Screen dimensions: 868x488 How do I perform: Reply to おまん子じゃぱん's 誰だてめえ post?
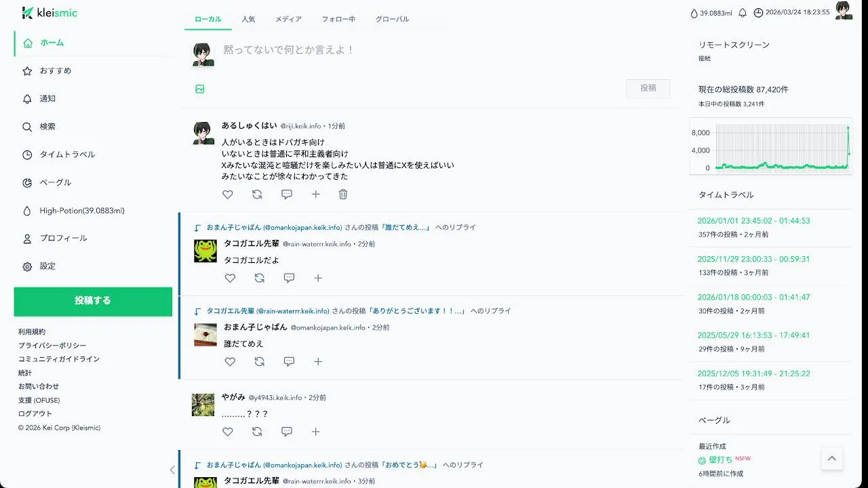point(289,362)
